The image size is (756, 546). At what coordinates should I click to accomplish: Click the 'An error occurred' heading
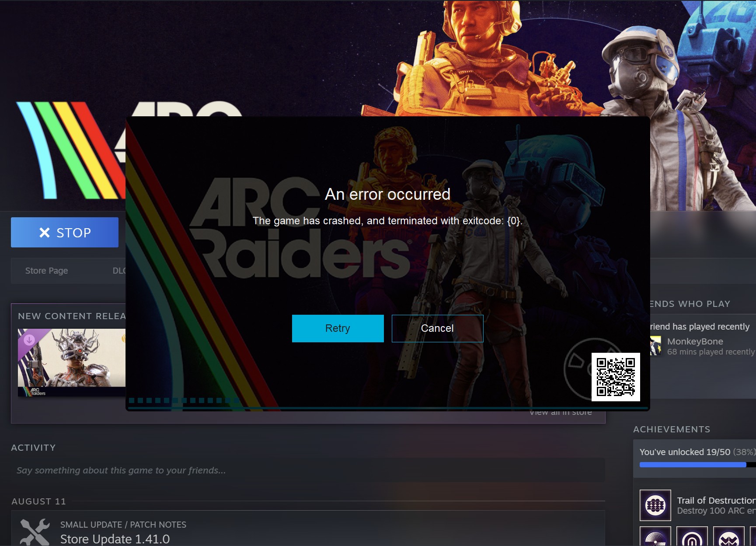387,194
